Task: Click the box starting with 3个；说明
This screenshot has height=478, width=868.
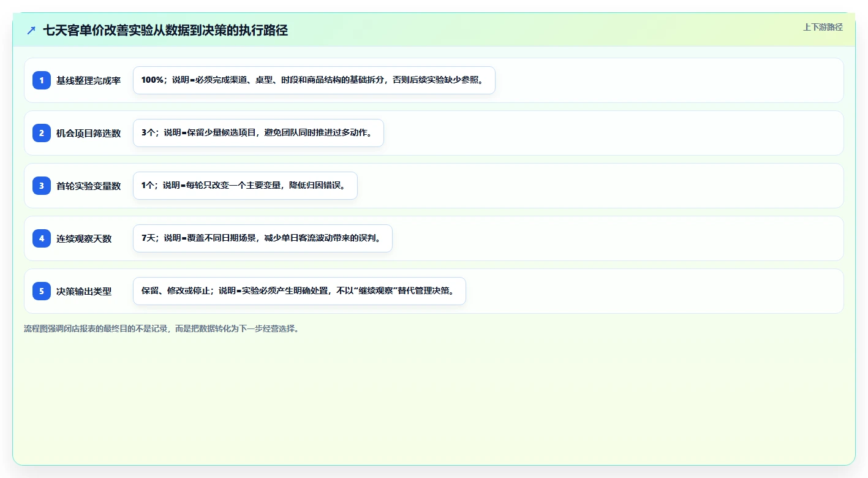Action: coord(258,133)
